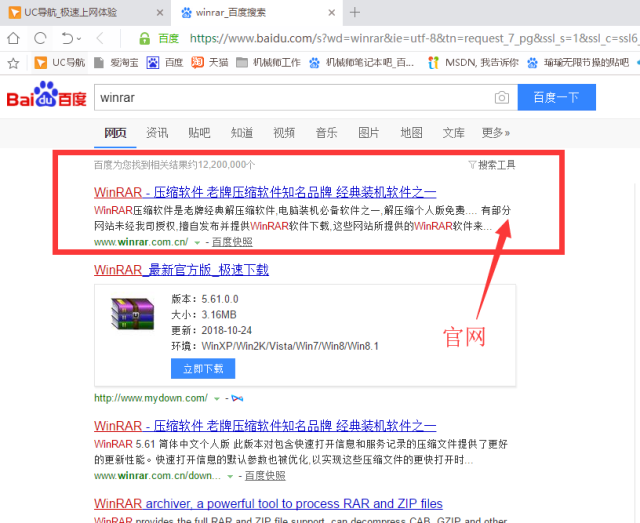640x523 pixels.
Task: Select the 网页 search tab
Action: tap(115, 133)
